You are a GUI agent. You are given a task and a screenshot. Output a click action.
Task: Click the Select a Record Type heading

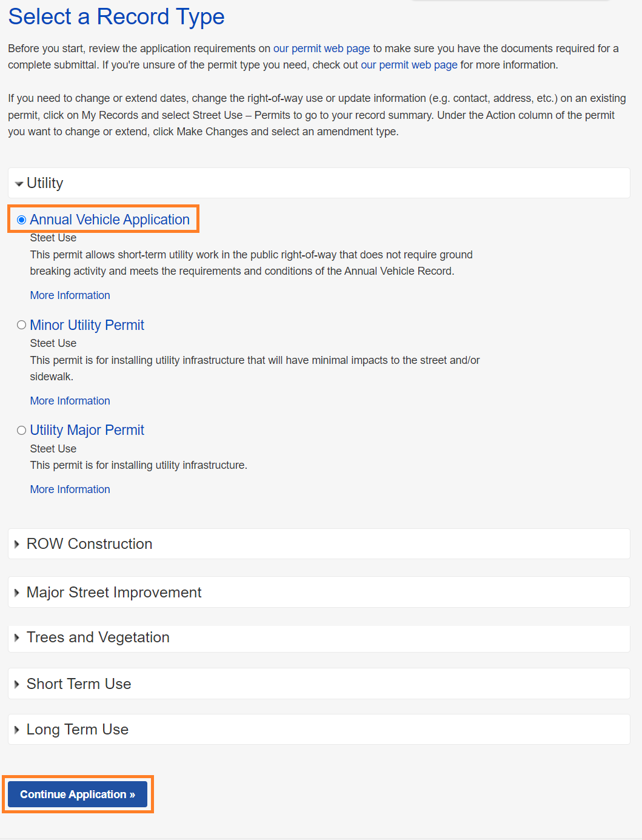tap(116, 17)
